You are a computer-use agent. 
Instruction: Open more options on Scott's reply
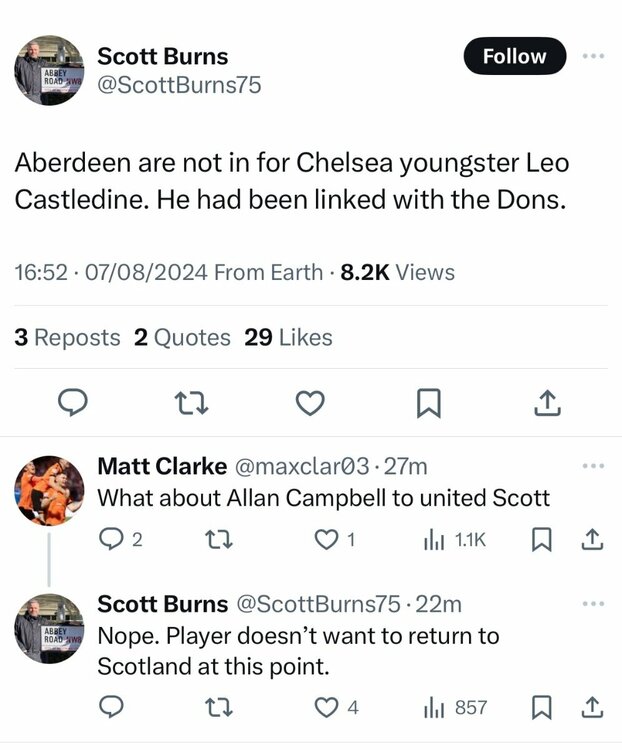593,604
